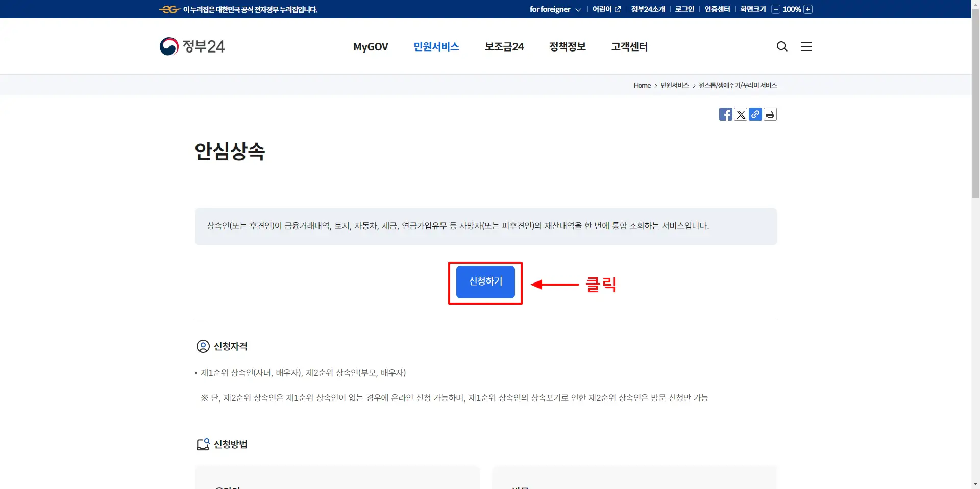The width and height of the screenshot is (980, 489).
Task: Share page on Facebook
Action: (725, 114)
